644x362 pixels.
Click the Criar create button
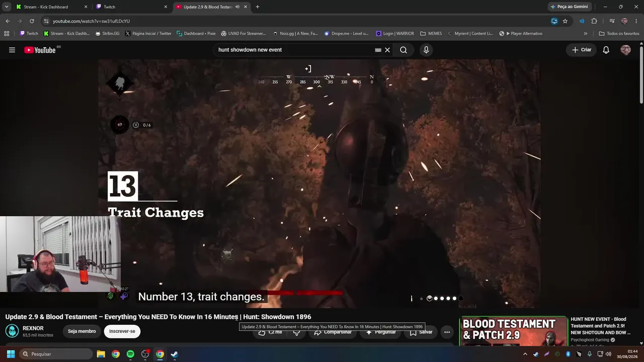tap(582, 50)
